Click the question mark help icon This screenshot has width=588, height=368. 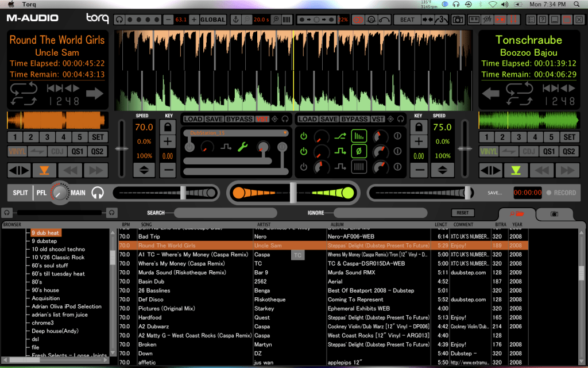coord(543,20)
